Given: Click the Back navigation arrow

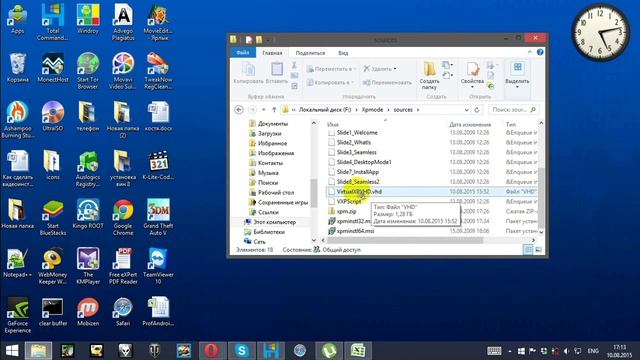Looking at the screenshot, I should (x=239, y=110).
